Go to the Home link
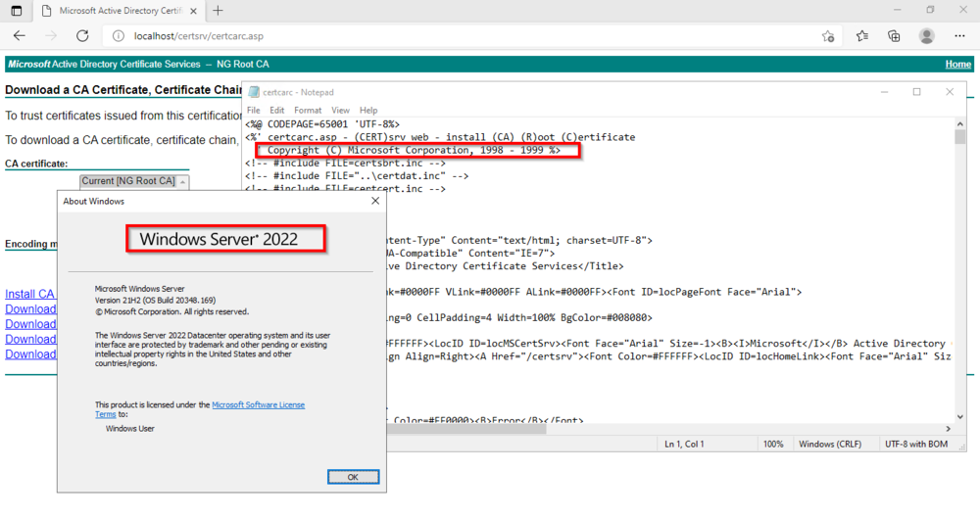The width and height of the screenshot is (980, 518). click(957, 65)
